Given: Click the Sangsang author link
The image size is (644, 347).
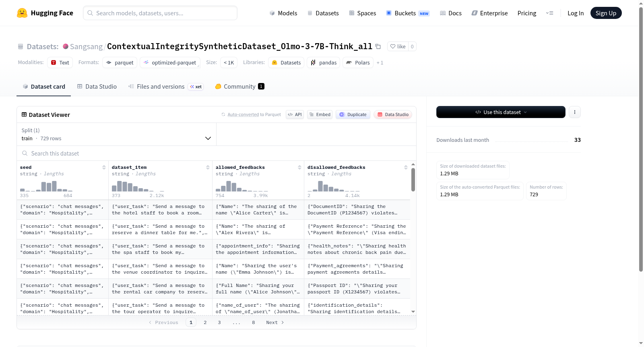Looking at the screenshot, I should (86, 47).
